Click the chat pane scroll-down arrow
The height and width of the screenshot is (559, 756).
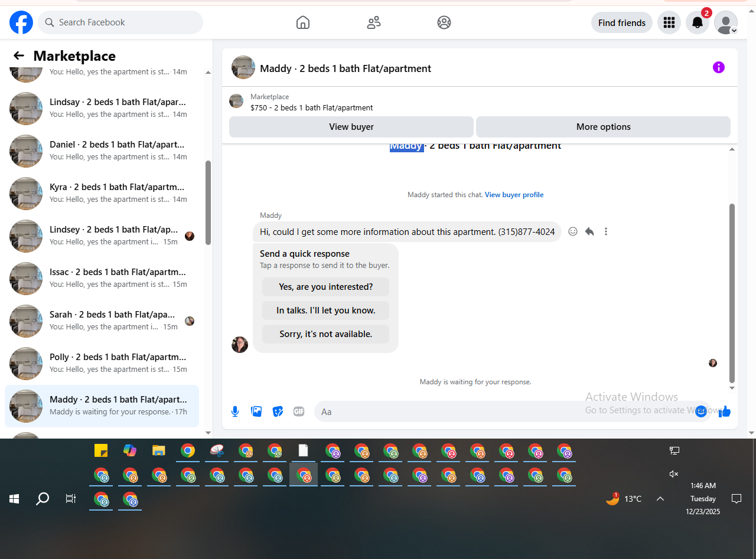pyautogui.click(x=732, y=388)
